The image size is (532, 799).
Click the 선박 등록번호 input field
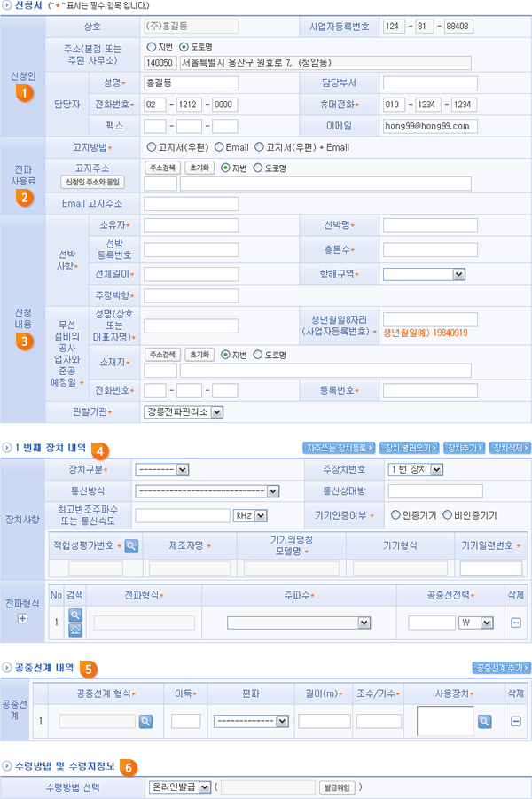(x=192, y=250)
